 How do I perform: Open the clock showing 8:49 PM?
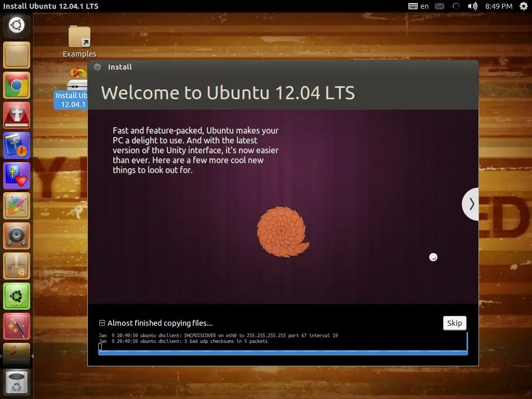tap(498, 6)
